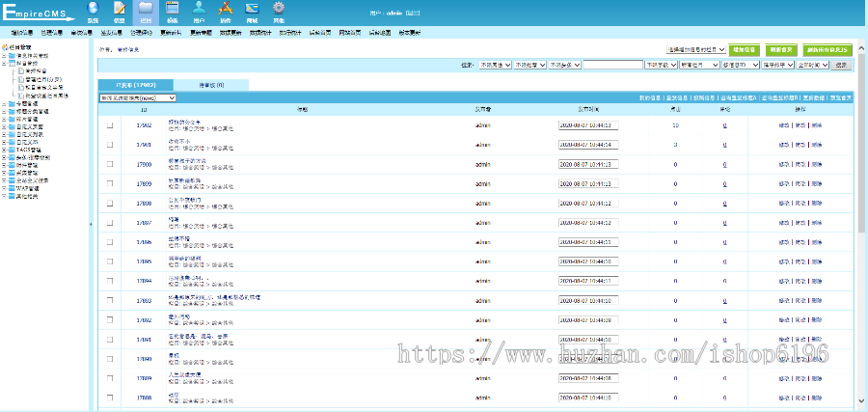Viewport: 868px width, 412px height.
Task: Tick the checkbox for row ID 17900
Action: click(110, 164)
